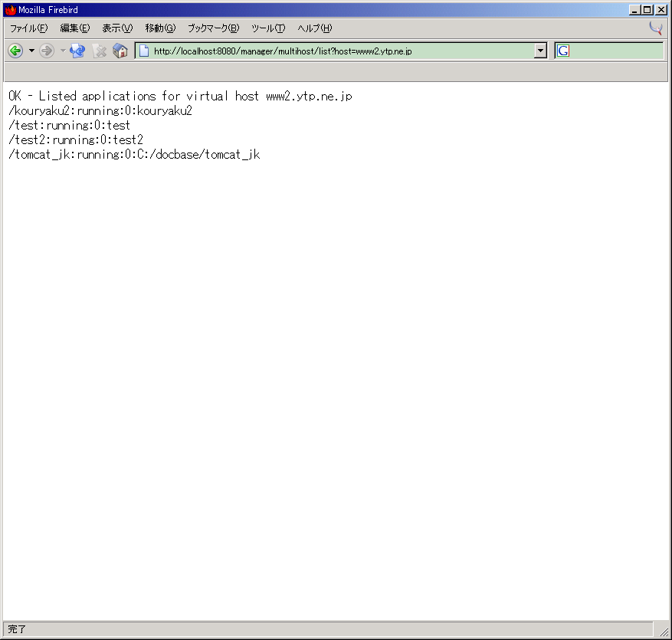Click the /kouryaku2:running:0:kouryaku2 line
Image resolution: width=672 pixels, height=640 pixels.
(100, 110)
